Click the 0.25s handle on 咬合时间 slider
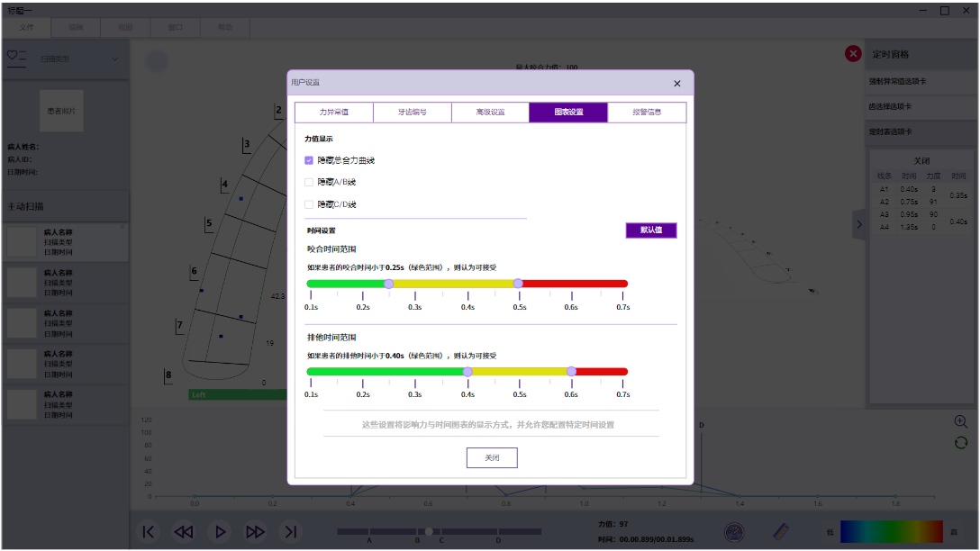 [388, 284]
